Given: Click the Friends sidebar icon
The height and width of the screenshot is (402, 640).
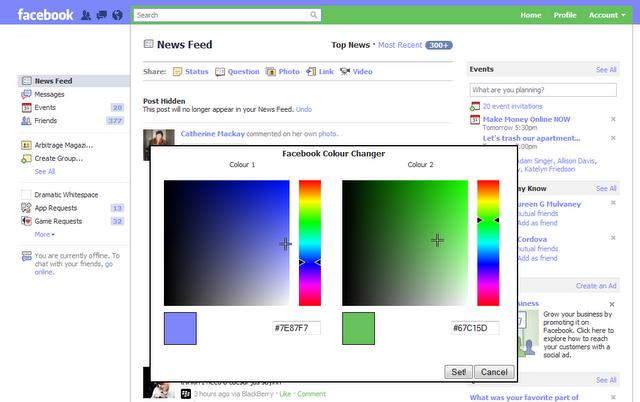Looking at the screenshot, I should (x=26, y=121).
